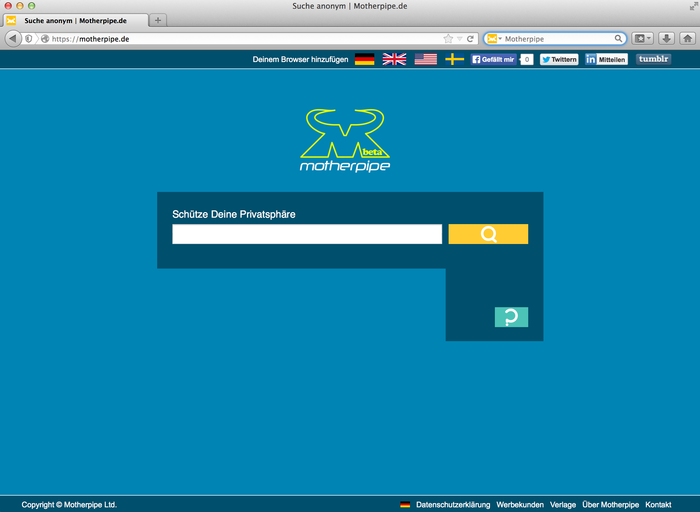Click the address bar showing motherpipe.de

pos(246,39)
